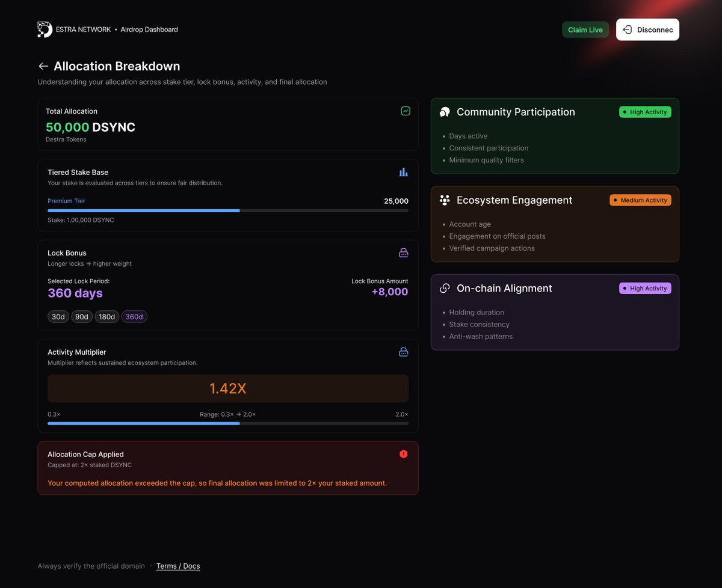Image resolution: width=722 pixels, height=588 pixels.
Task: Click the ESTRA NETWORK brand name
Action: pyautogui.click(x=84, y=29)
